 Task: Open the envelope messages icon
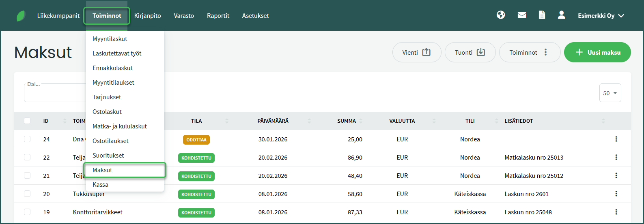pyautogui.click(x=522, y=15)
